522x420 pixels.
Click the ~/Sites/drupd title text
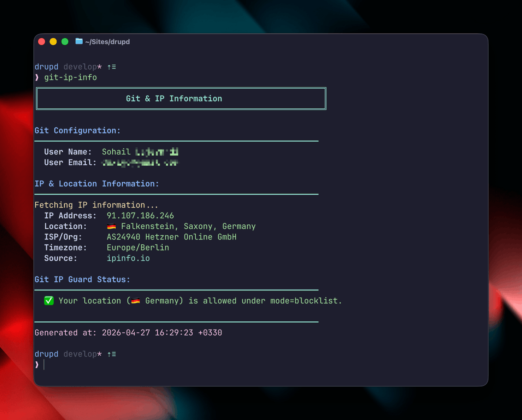tap(107, 42)
